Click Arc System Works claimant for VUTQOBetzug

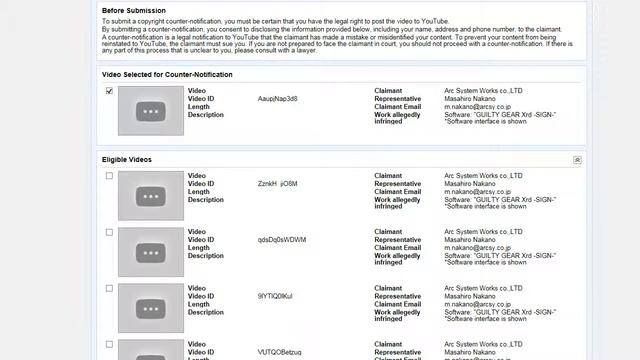pyautogui.click(x=483, y=344)
